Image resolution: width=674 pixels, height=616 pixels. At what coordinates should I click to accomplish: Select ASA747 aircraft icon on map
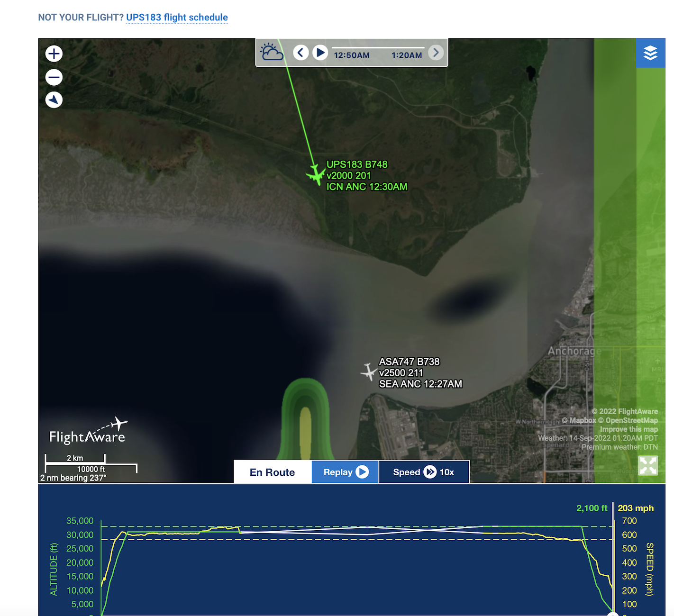click(x=369, y=371)
